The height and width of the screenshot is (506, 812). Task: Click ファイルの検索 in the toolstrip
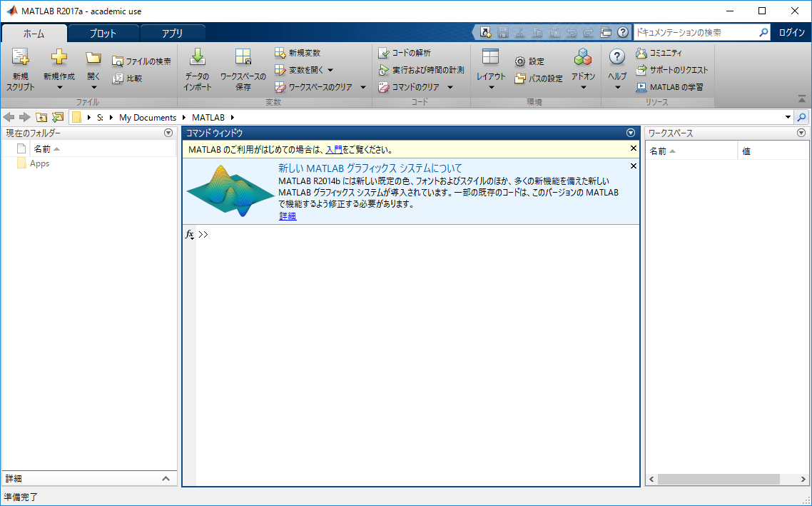[x=141, y=61]
